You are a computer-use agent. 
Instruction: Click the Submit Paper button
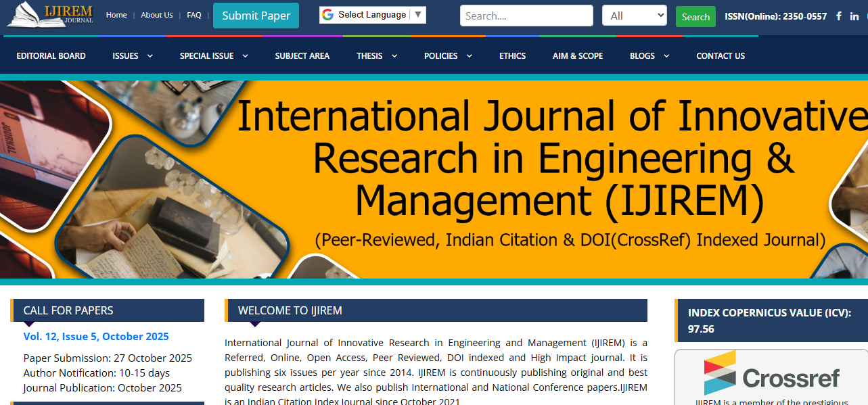[256, 16]
